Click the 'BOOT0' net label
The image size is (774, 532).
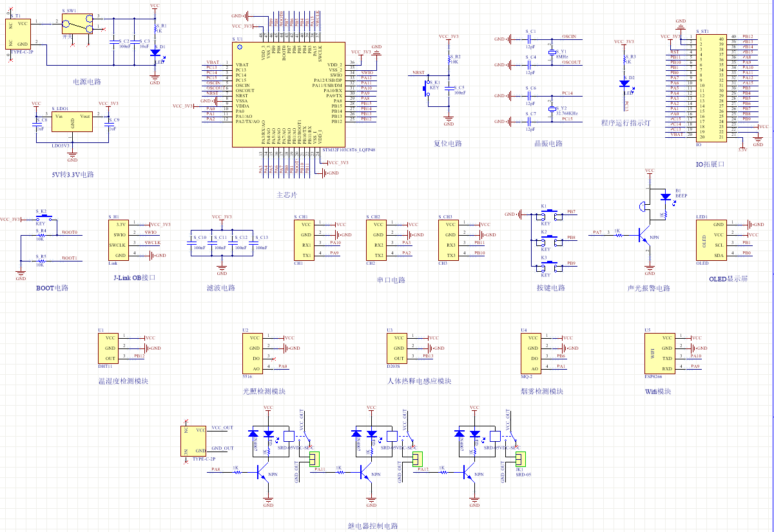pyautogui.click(x=70, y=232)
